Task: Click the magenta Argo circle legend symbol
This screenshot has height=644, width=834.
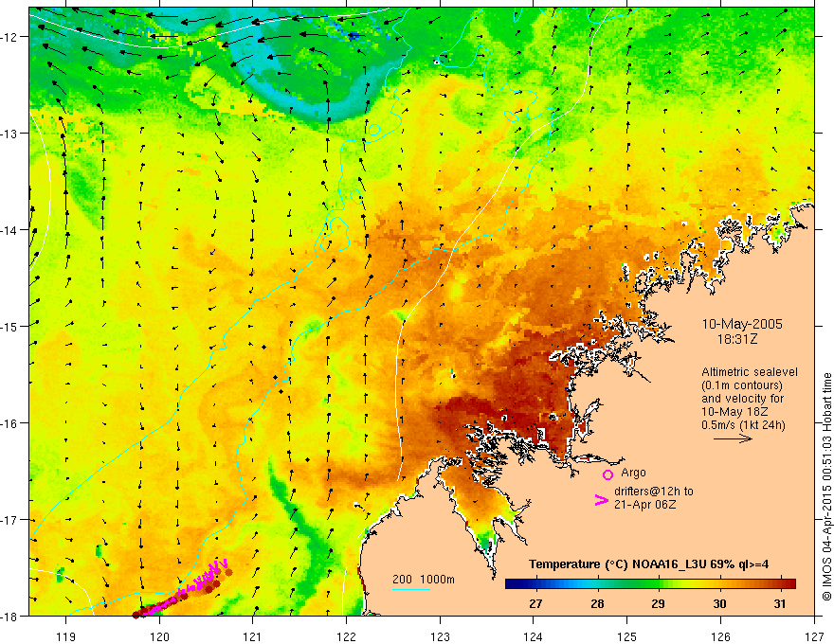Action: point(607,474)
